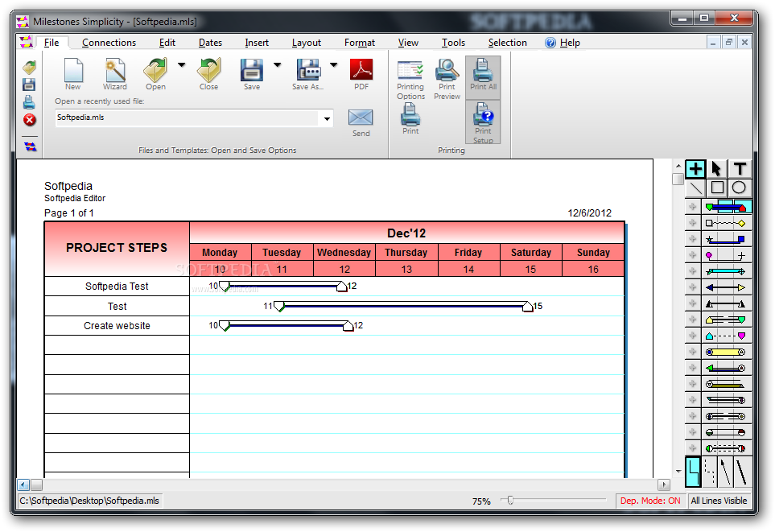Select the thin diagonal connector style

coord(725,472)
